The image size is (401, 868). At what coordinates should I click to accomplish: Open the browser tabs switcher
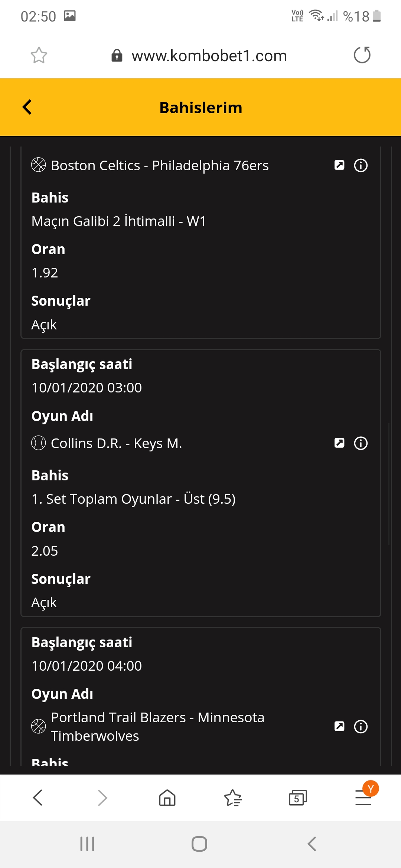point(298,798)
